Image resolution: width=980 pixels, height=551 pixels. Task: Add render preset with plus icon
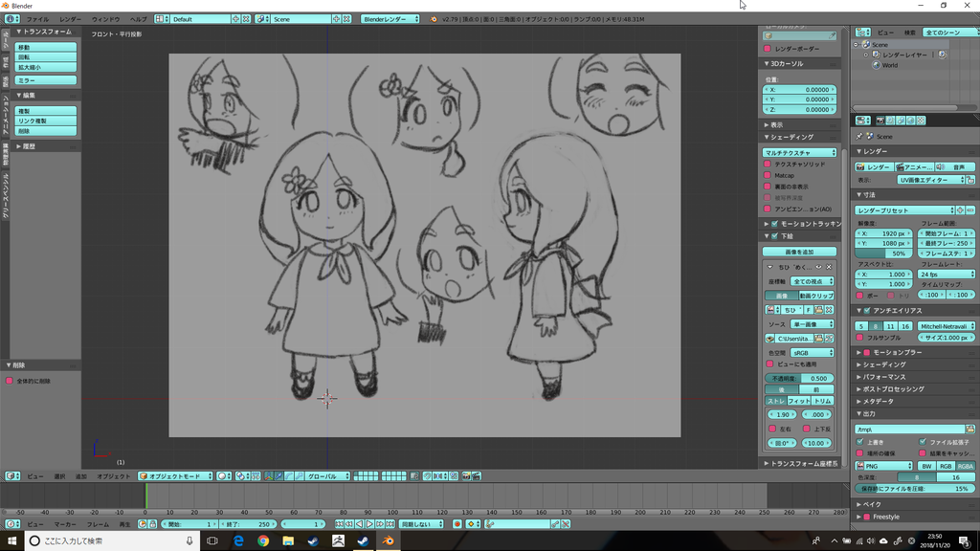click(x=961, y=210)
